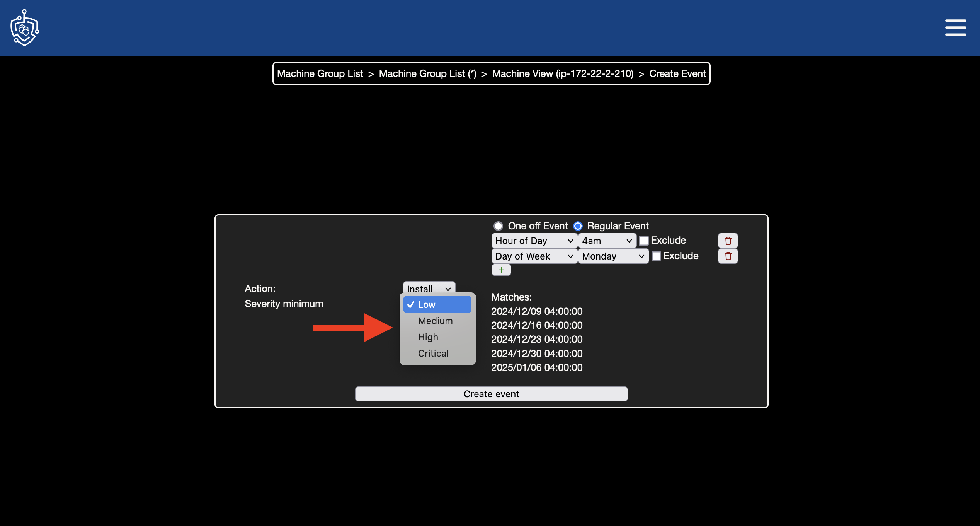Viewport: 980px width, 526px height.
Task: Click the green plus add schedule icon
Action: coord(502,270)
